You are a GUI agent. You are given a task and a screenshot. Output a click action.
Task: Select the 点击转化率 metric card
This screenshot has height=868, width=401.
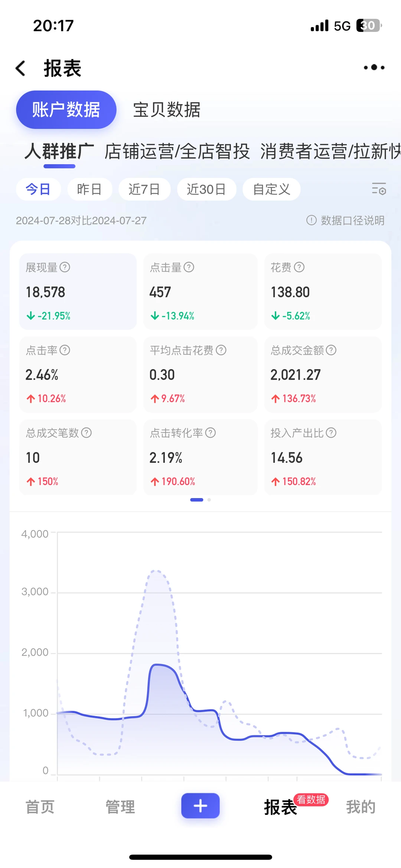200,457
